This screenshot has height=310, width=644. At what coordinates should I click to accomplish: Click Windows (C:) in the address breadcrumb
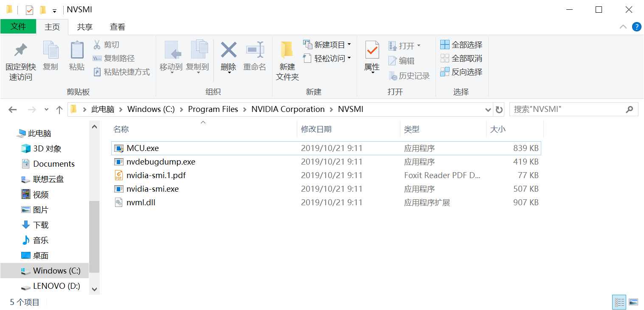coord(151,109)
